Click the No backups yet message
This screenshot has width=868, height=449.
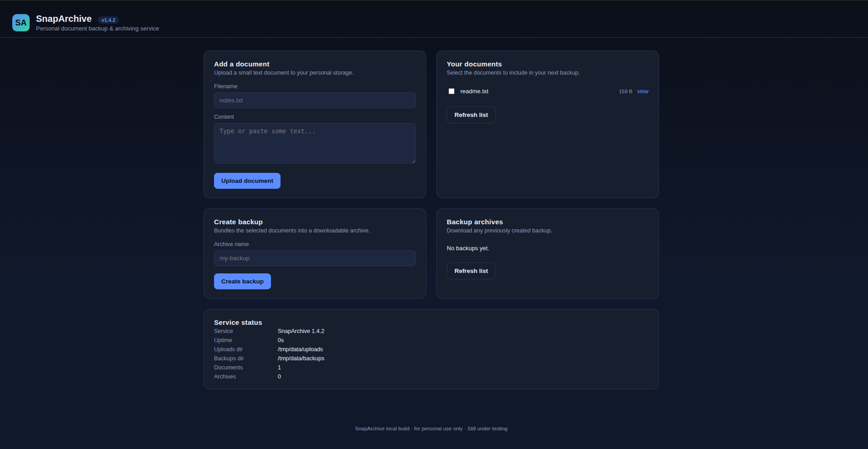pyautogui.click(x=468, y=248)
